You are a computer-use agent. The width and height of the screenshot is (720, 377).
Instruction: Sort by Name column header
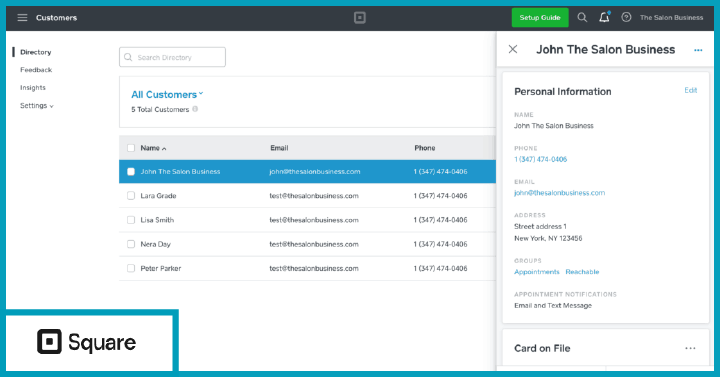[x=153, y=148]
